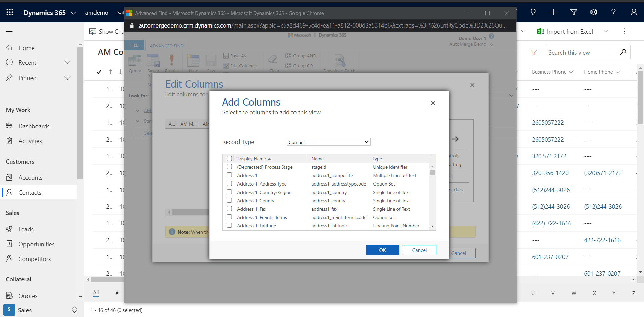The width and height of the screenshot is (644, 317).
Task: Check the (Deprecated) Process Stage column
Action: 229,167
